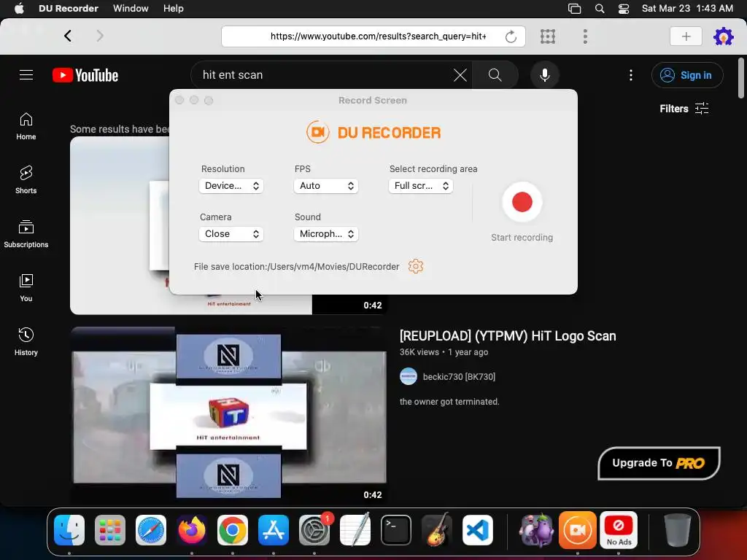Open the search Filters
Image resolution: width=747 pixels, height=560 pixels.
coord(684,109)
